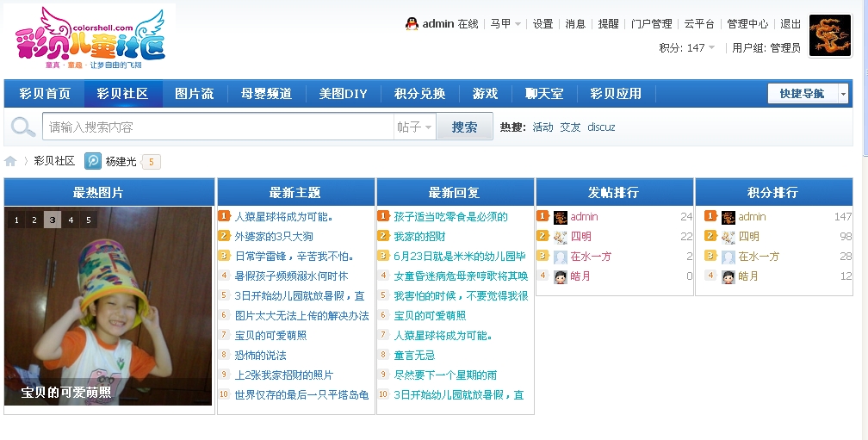This screenshot has height=440, width=868.
Task: Click the 退出 logout link
Action: (790, 24)
